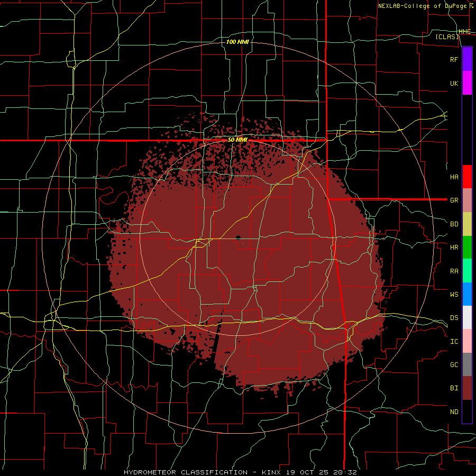
Task: Click the 100 NMI range ring label
Action: click(x=237, y=42)
